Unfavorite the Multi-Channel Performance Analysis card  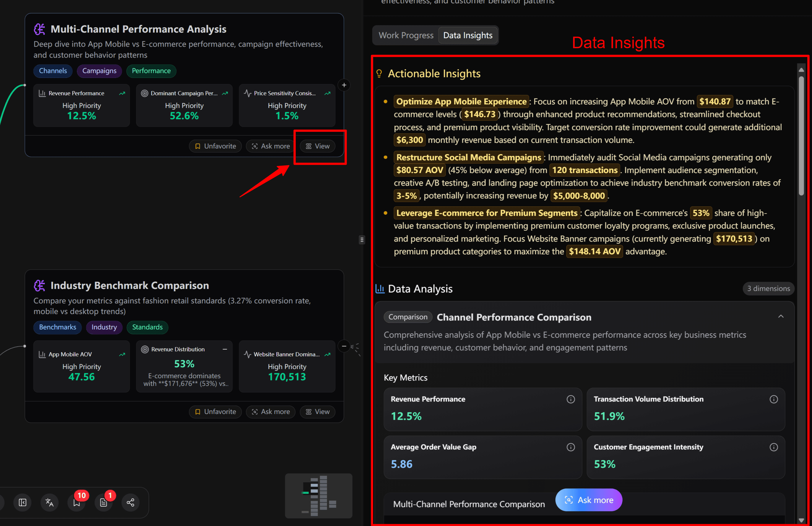pyautogui.click(x=215, y=146)
